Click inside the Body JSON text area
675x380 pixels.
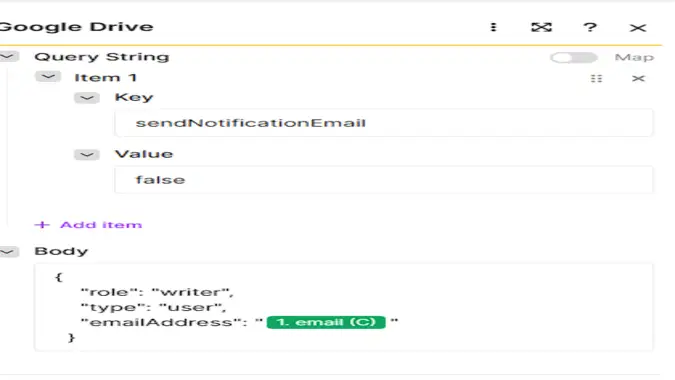tap(344, 307)
